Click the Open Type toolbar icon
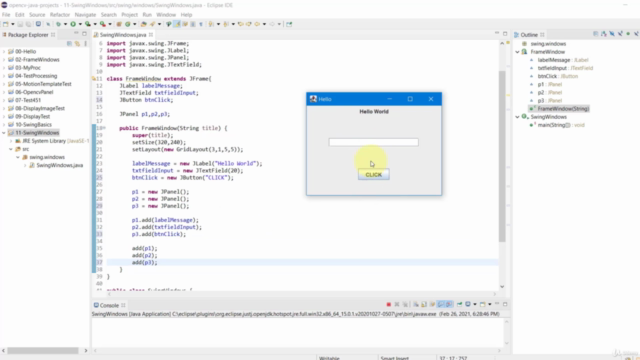 coord(144,24)
